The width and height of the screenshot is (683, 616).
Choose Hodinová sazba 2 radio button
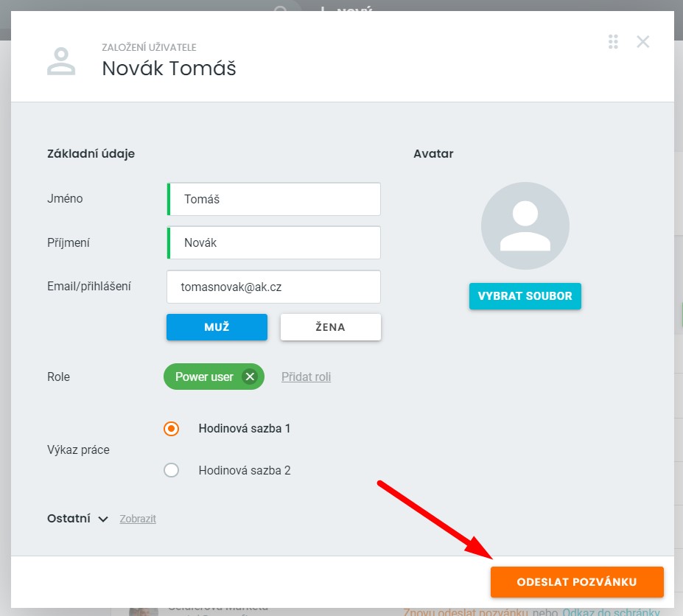click(x=172, y=470)
